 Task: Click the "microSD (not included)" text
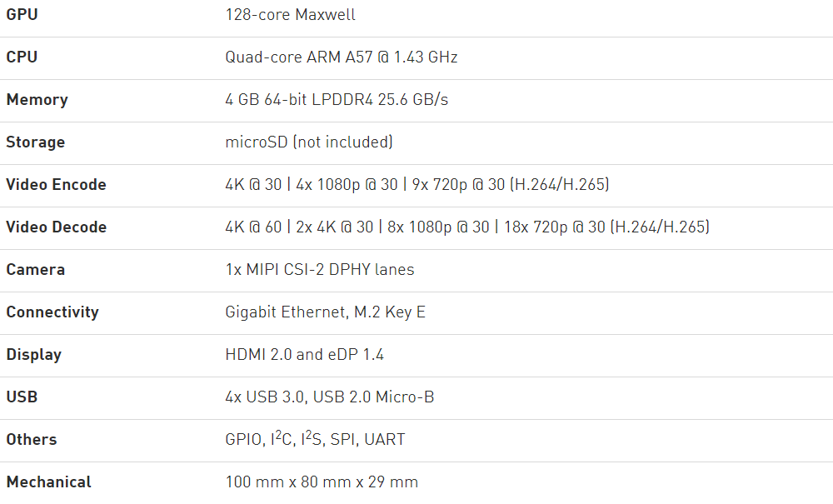tap(309, 142)
